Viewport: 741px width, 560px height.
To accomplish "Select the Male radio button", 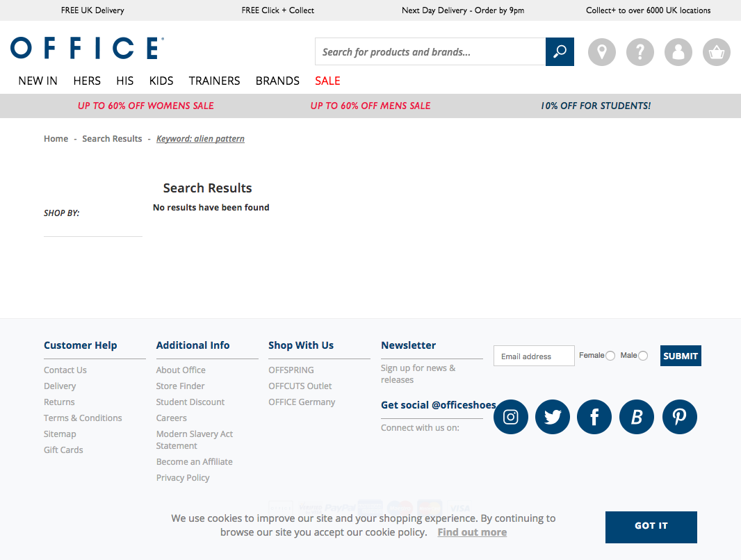I will (643, 356).
